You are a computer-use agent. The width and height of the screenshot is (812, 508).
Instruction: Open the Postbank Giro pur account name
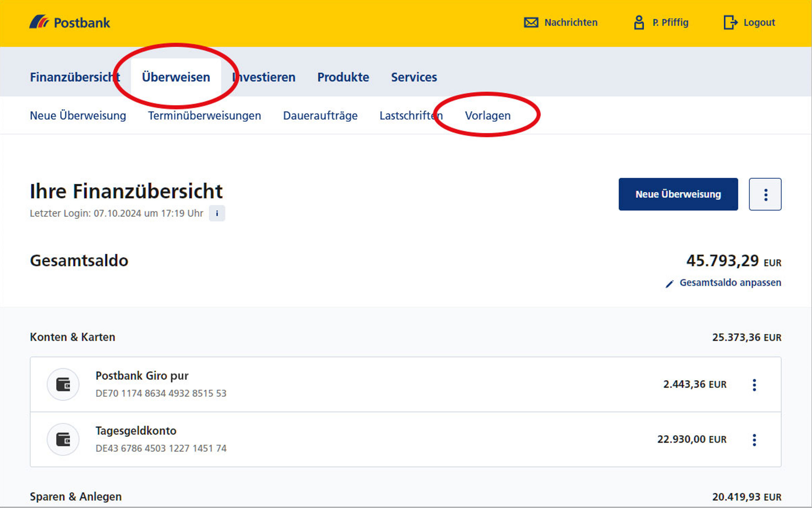tap(142, 376)
